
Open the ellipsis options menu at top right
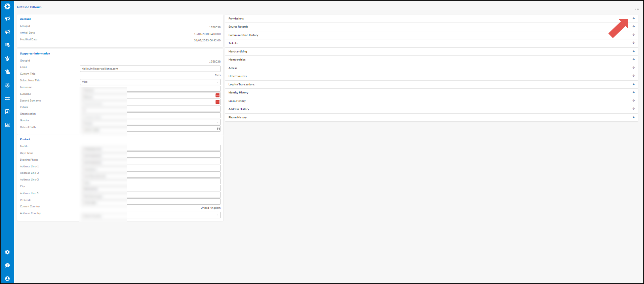[637, 9]
